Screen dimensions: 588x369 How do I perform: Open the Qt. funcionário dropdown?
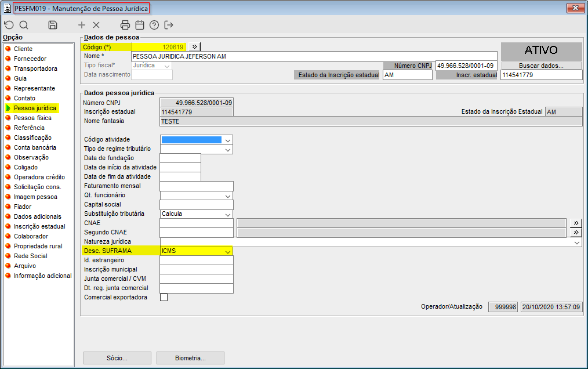(x=227, y=196)
